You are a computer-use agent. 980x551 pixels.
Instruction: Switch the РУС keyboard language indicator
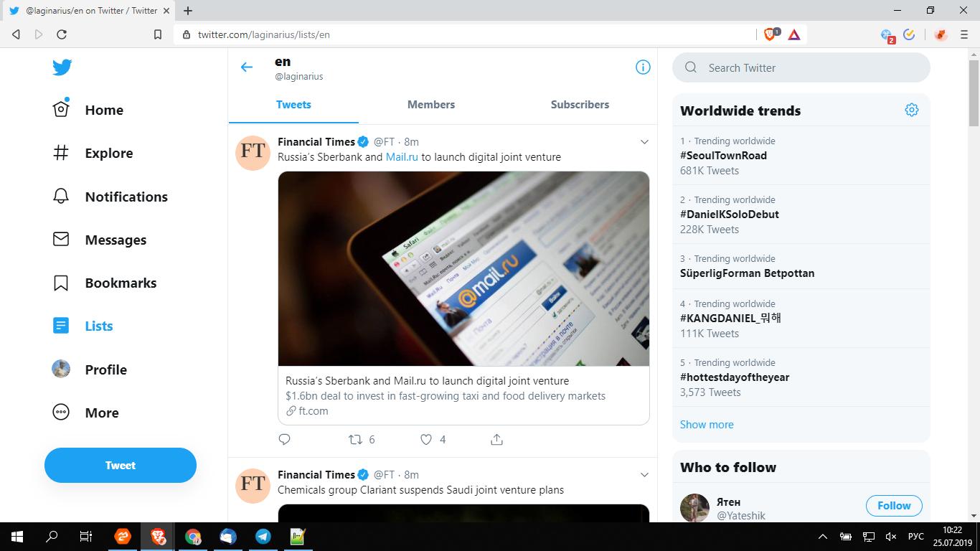(916, 537)
